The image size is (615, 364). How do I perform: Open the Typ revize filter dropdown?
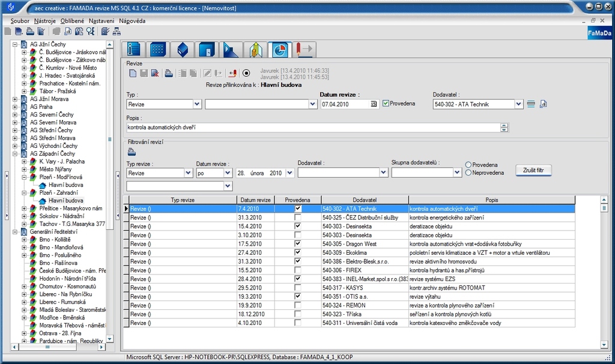(188, 173)
